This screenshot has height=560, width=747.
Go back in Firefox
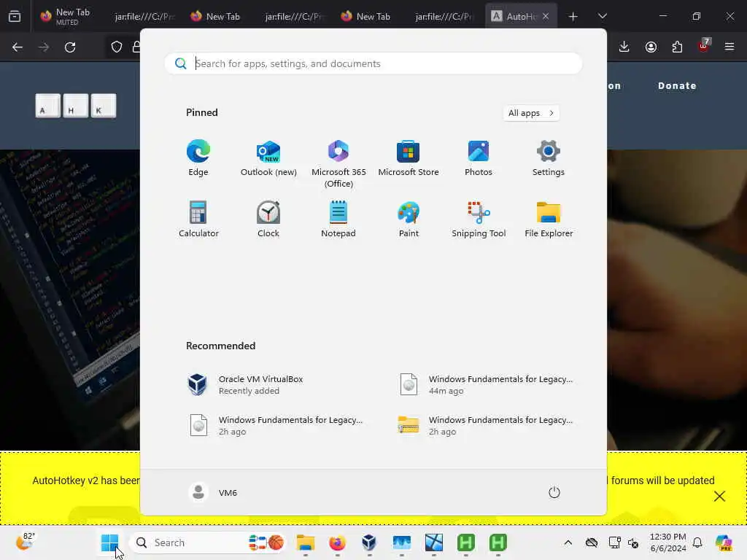[18, 47]
